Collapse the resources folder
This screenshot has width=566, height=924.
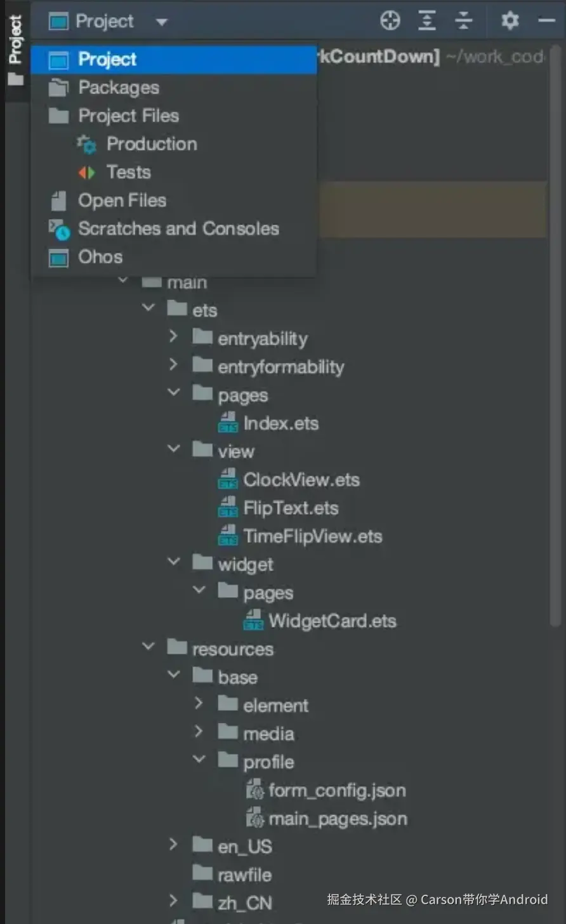[148, 647]
